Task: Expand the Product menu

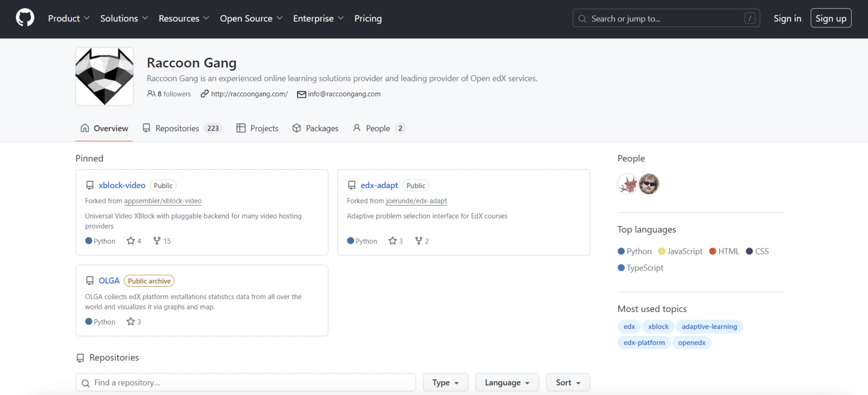Action: tap(69, 18)
